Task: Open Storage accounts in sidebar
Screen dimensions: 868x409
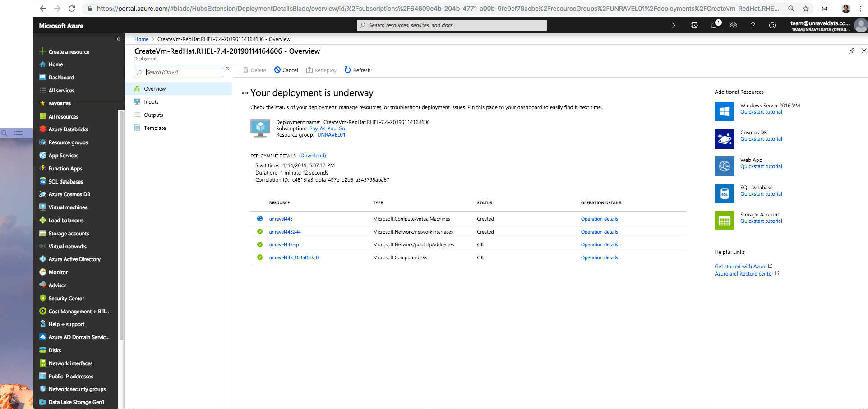Action: click(69, 234)
